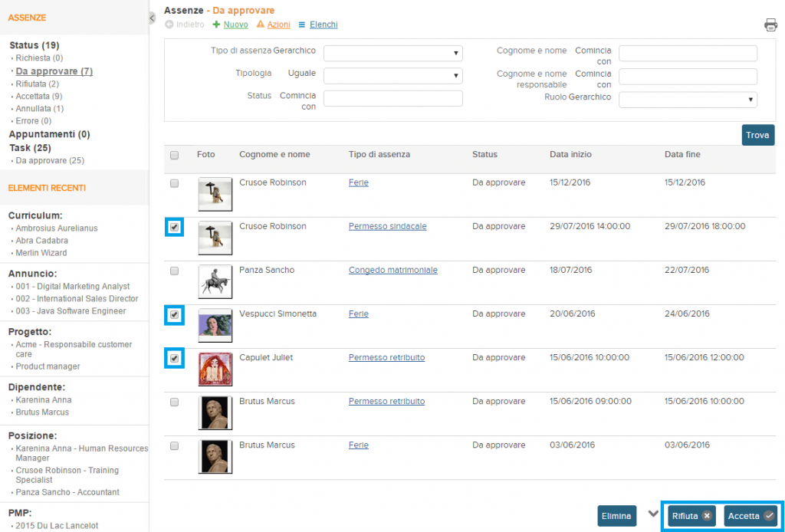Check Brutus Marcus Ferie row checkbox
The image size is (785, 532).
[x=174, y=446]
